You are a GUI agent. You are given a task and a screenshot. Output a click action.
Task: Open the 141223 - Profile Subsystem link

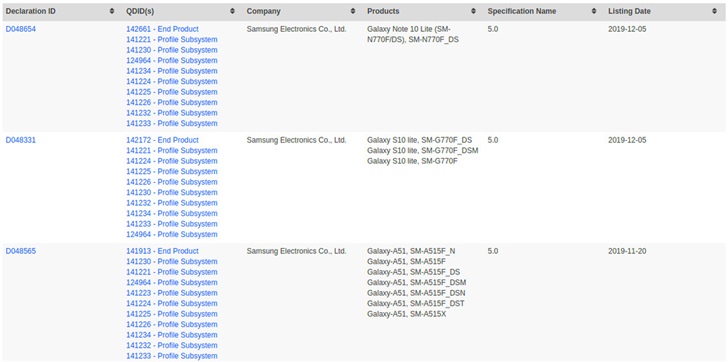point(172,293)
